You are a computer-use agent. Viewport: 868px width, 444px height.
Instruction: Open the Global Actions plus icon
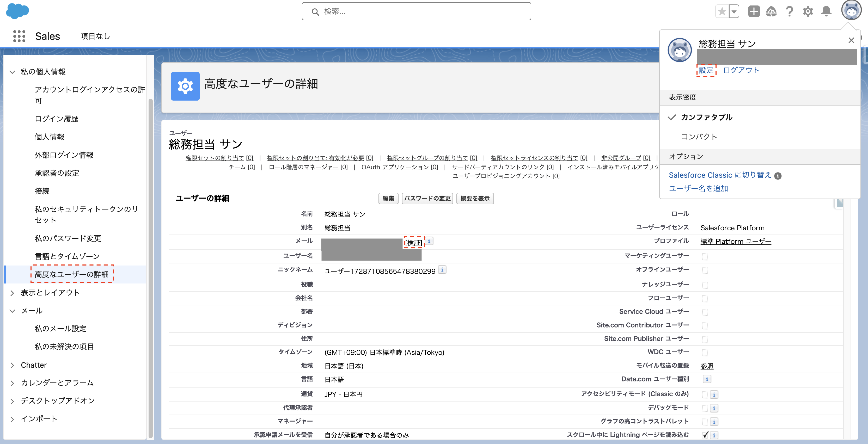(754, 11)
